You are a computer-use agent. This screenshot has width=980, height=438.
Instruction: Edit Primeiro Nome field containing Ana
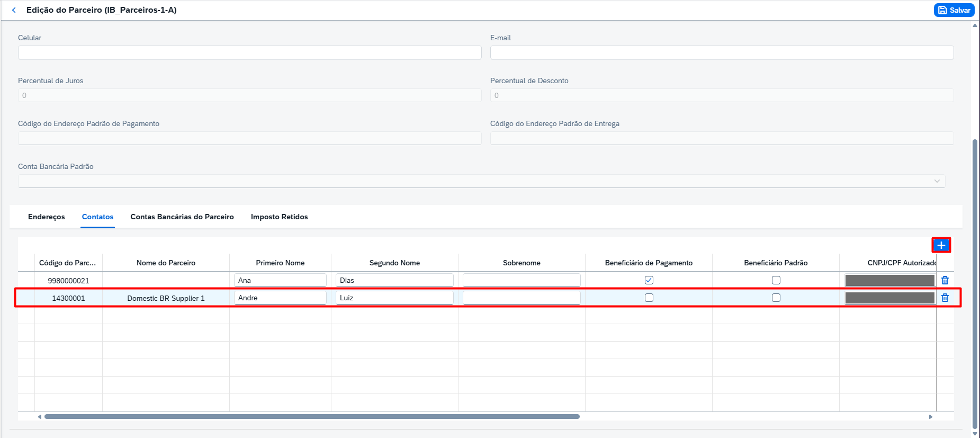(x=280, y=280)
